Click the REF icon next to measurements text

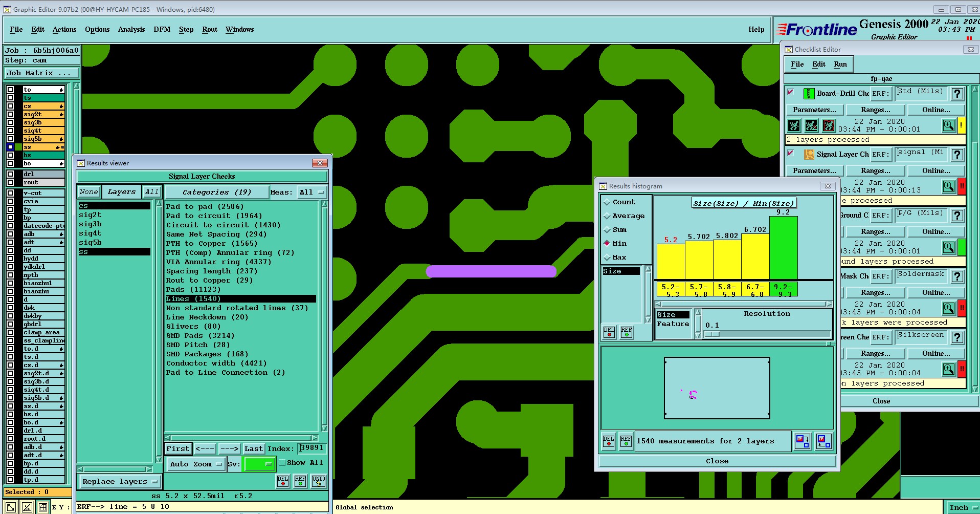[626, 441]
